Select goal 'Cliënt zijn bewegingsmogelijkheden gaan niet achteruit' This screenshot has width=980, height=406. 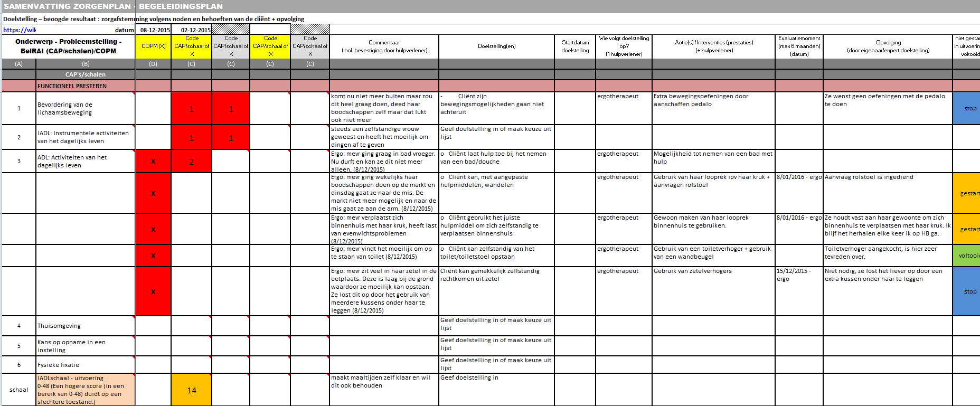click(496, 108)
